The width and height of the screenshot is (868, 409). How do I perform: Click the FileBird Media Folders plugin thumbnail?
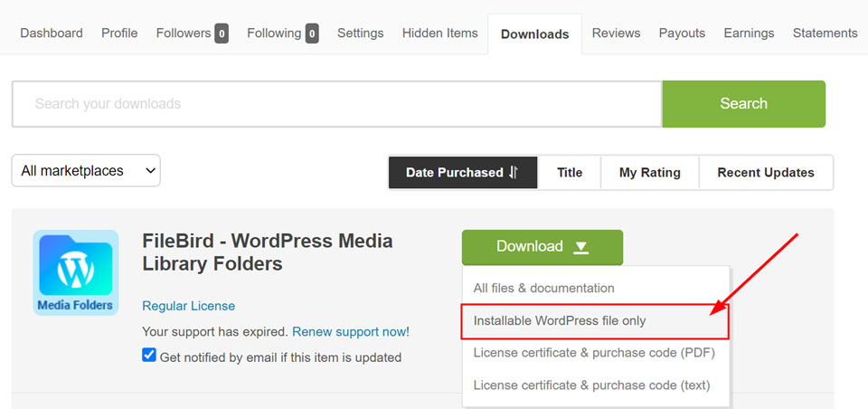(76, 272)
